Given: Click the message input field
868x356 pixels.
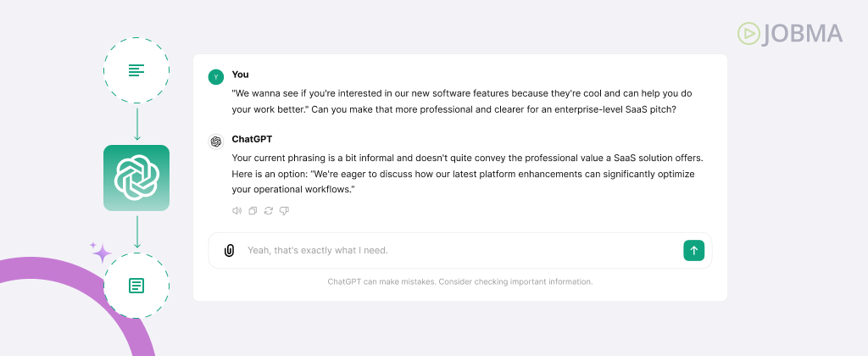Looking at the screenshot, I should (460, 250).
